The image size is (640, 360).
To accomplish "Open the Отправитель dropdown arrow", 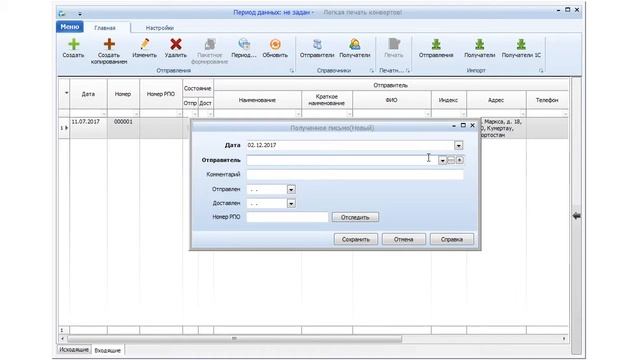I will [x=442, y=160].
